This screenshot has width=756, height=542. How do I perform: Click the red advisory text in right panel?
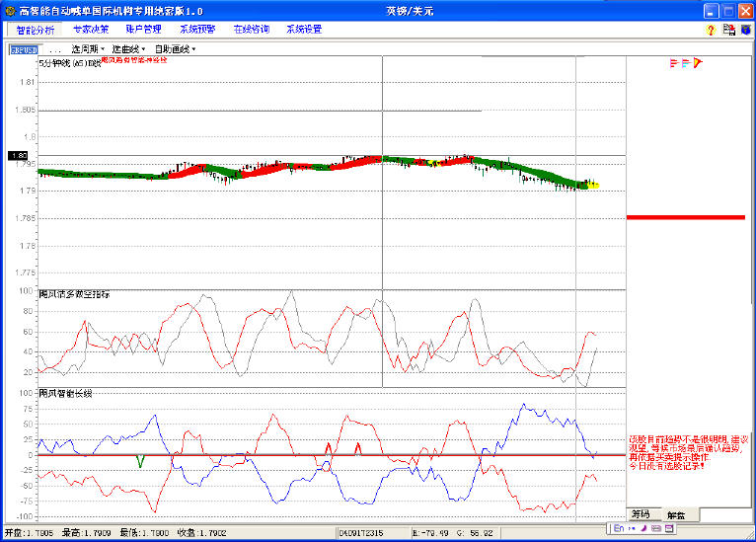[x=689, y=453]
